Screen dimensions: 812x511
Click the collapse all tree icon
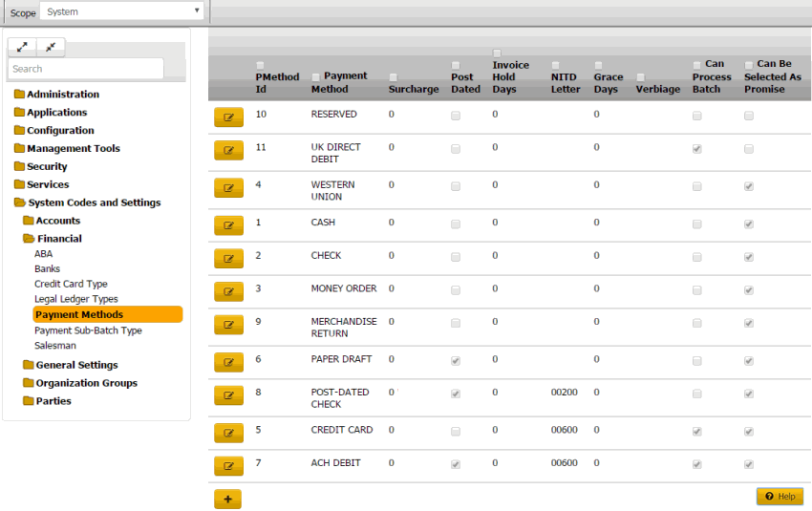point(50,47)
